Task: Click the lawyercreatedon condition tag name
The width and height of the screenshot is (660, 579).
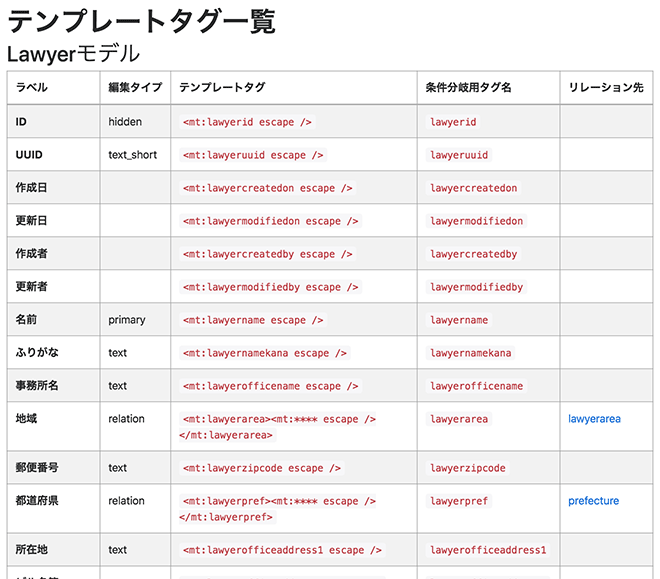Action: tap(473, 188)
